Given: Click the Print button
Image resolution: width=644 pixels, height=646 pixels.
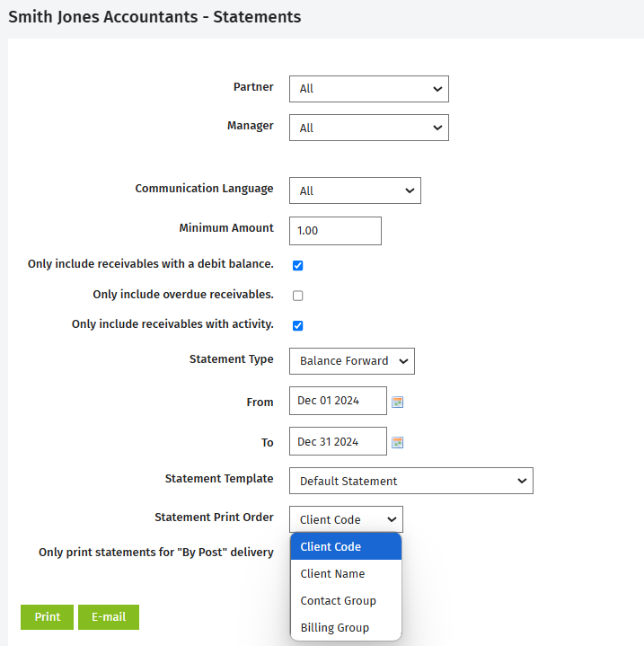Looking at the screenshot, I should [47, 616].
